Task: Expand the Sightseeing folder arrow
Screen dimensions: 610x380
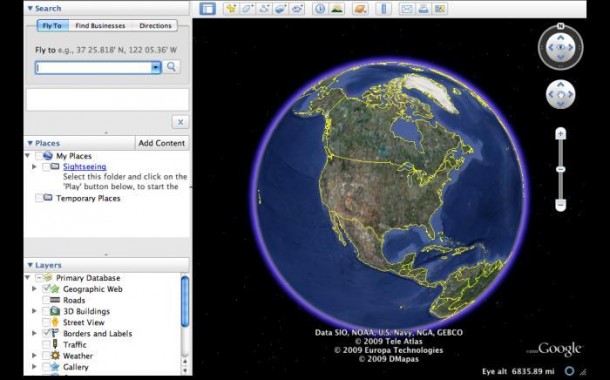Action: click(x=34, y=166)
